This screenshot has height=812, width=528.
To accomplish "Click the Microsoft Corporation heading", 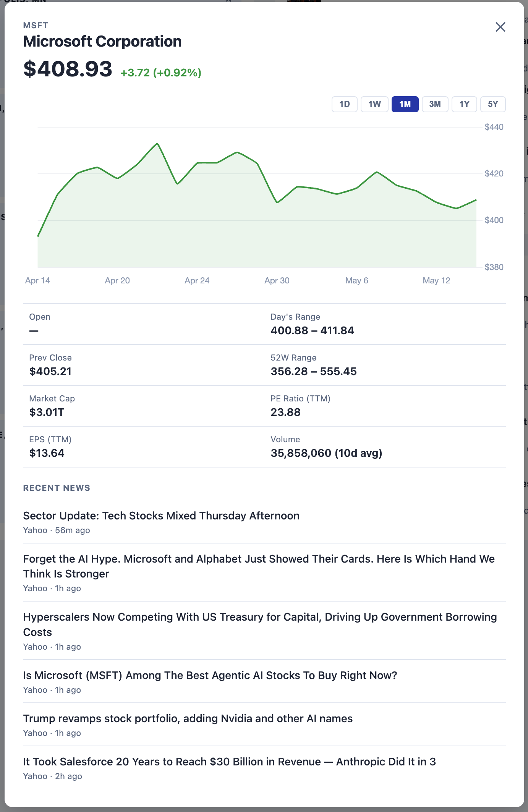I will click(x=102, y=41).
